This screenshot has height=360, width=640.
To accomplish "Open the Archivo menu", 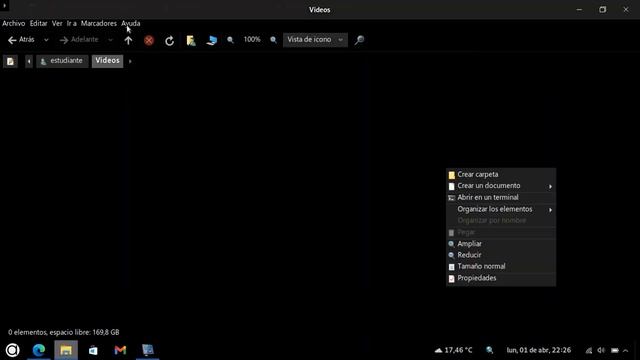I will tap(13, 24).
